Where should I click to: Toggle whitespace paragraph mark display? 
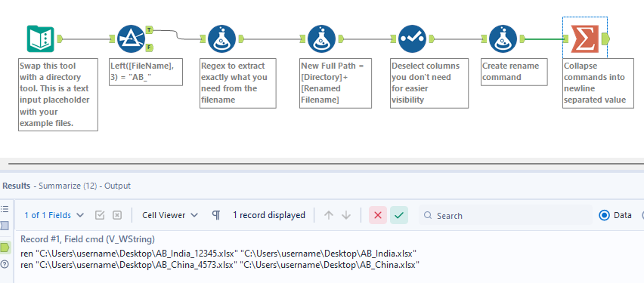tap(215, 215)
